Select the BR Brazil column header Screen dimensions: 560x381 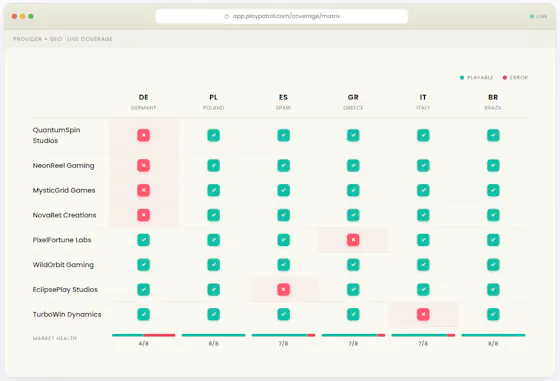(493, 102)
